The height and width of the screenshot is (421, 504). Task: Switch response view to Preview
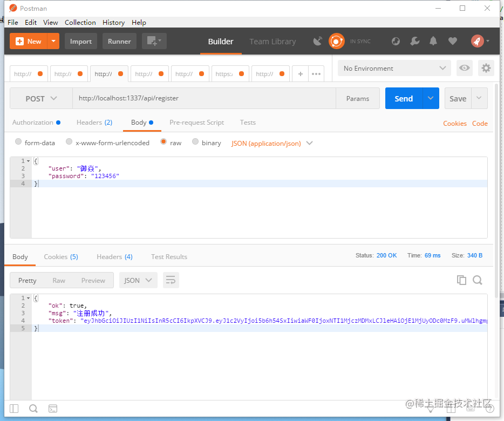coord(93,280)
